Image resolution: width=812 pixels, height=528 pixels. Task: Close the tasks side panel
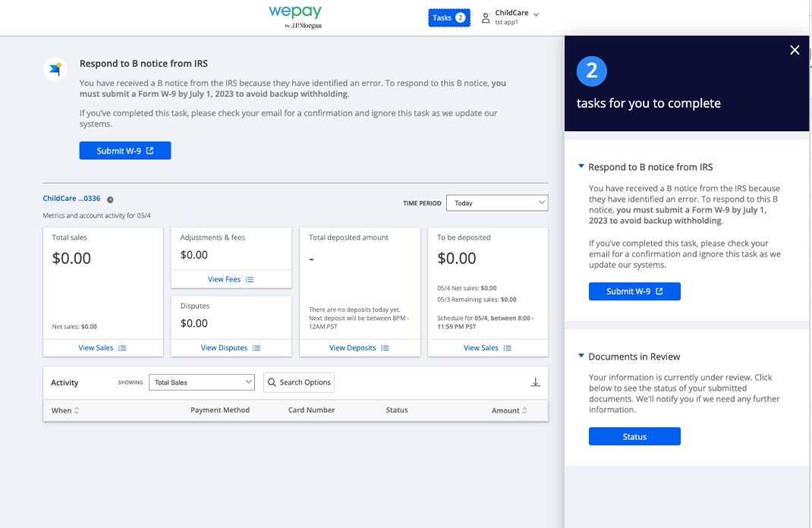click(x=795, y=50)
